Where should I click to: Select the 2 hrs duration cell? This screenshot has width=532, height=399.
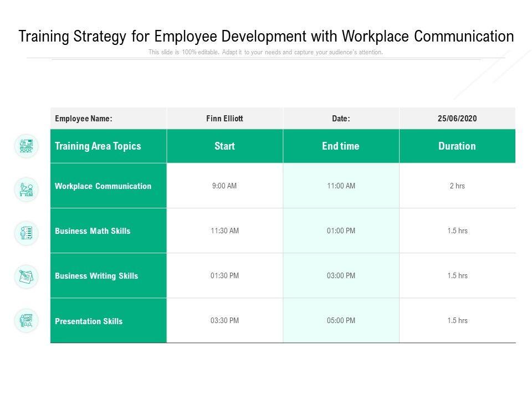point(457,186)
